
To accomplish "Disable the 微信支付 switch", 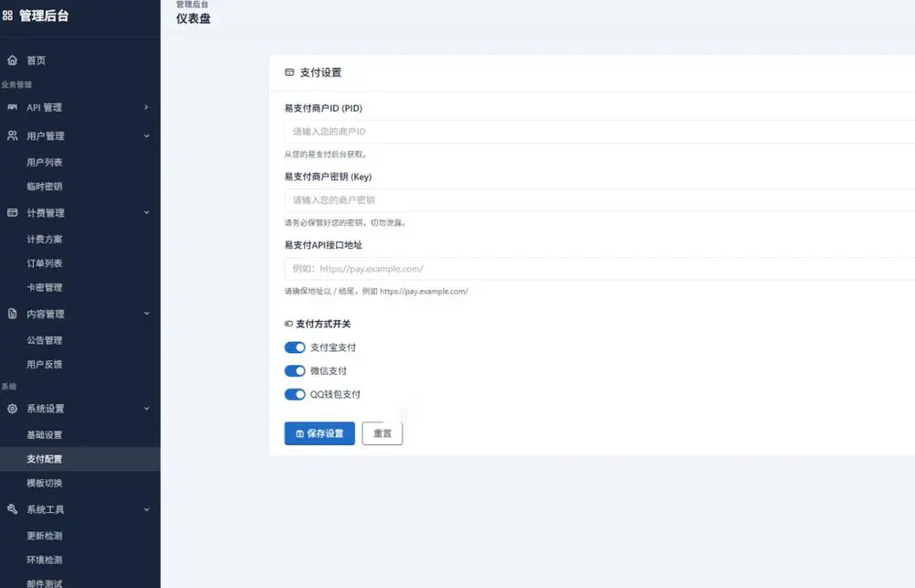I will (295, 371).
